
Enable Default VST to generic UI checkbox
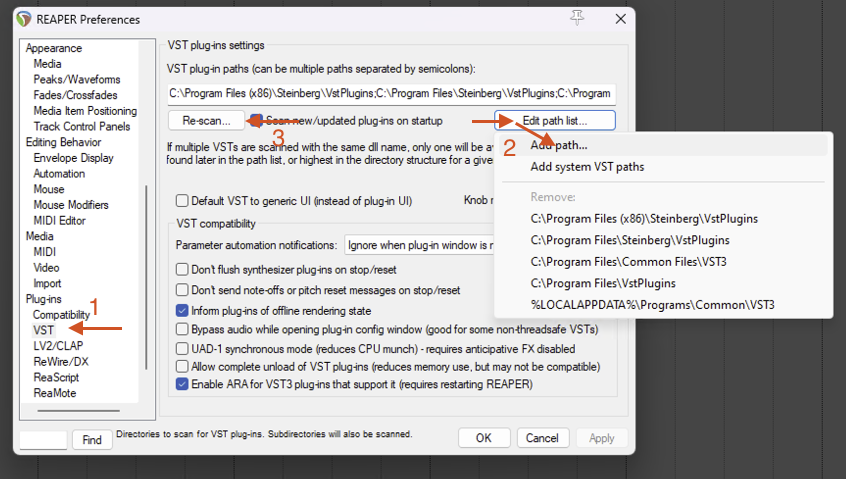tap(182, 200)
